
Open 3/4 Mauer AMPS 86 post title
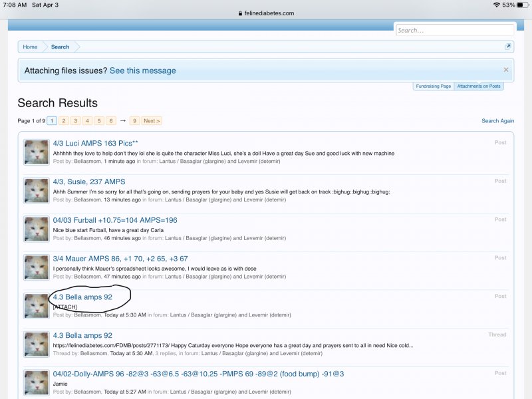click(120, 259)
